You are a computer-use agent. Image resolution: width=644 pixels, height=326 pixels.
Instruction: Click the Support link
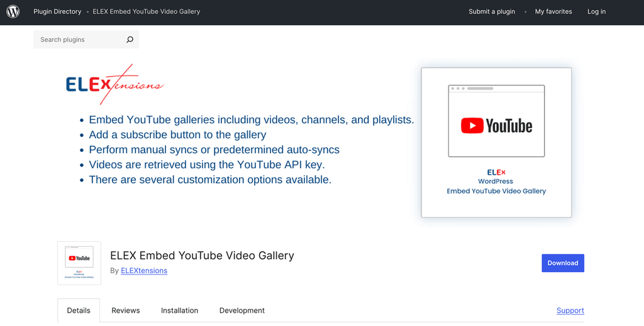point(570,310)
